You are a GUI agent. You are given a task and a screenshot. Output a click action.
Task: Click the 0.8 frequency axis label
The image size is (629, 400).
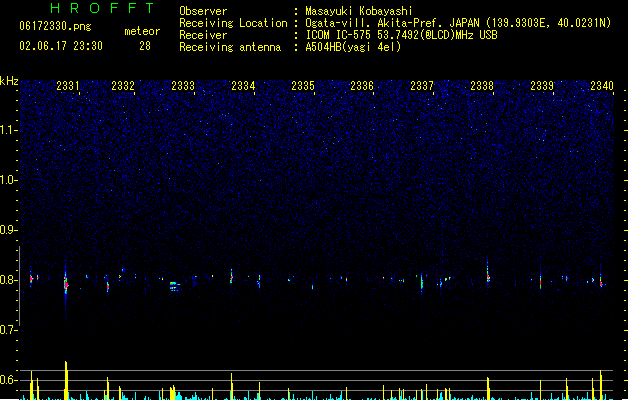(8, 280)
